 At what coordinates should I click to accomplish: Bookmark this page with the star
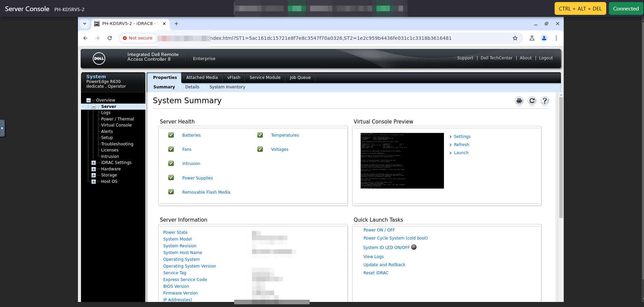515,38
